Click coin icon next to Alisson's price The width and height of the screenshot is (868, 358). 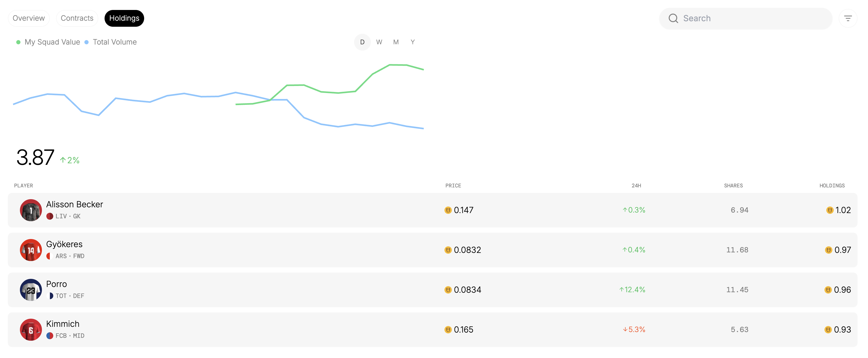click(448, 210)
